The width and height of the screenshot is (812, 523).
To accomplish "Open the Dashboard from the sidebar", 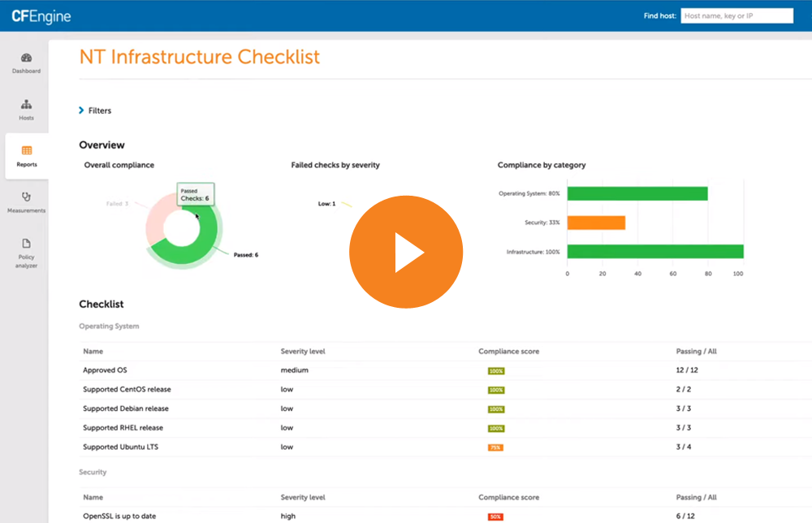I will coord(26,63).
